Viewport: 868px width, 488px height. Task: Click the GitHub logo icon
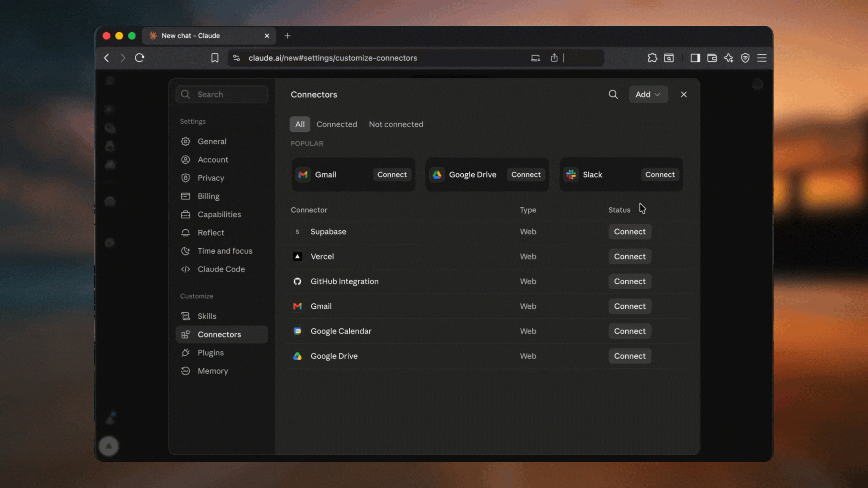pos(297,282)
